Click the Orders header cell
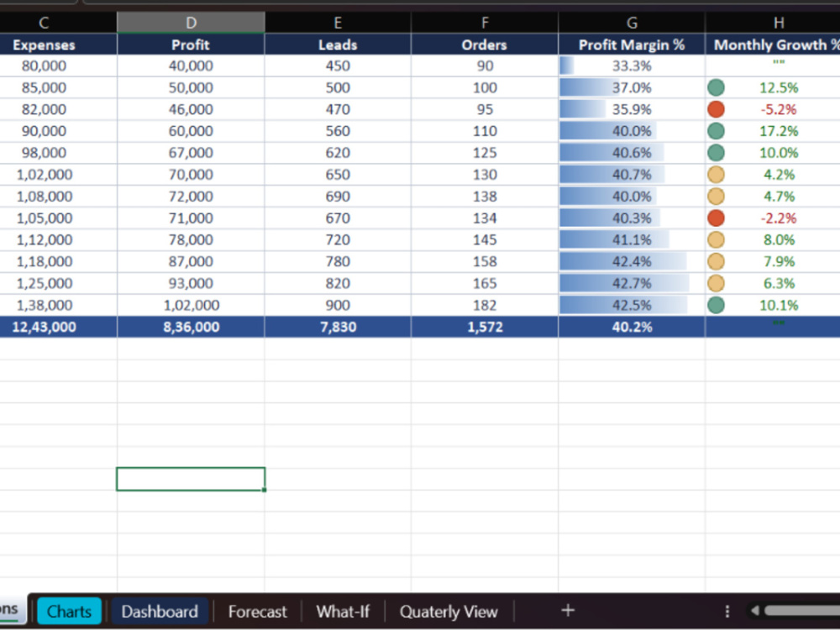Viewport: 840px width, 630px height. (x=485, y=45)
